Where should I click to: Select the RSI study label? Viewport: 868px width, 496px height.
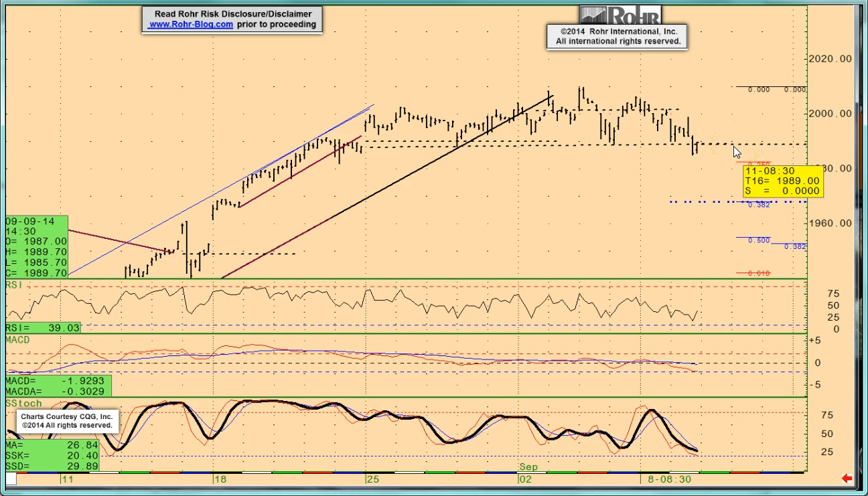[x=15, y=285]
